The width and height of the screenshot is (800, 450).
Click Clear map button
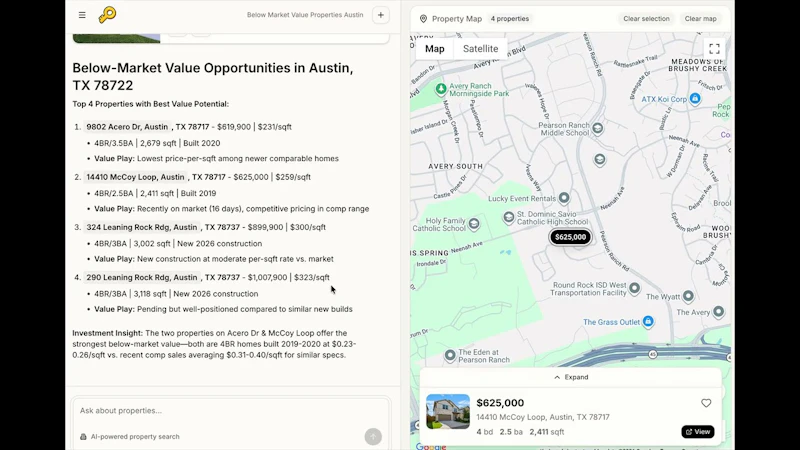[x=701, y=19]
